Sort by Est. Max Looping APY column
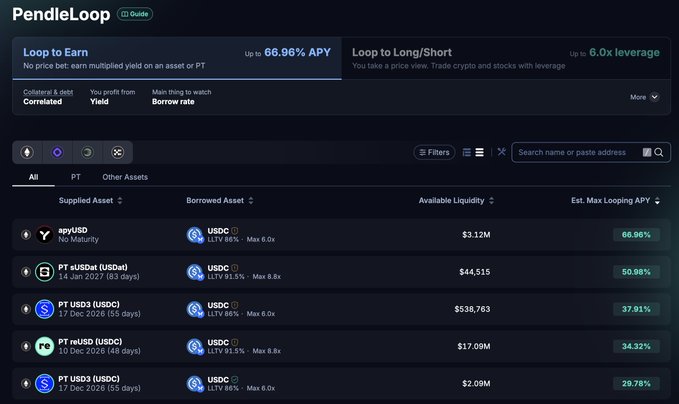 [x=615, y=200]
